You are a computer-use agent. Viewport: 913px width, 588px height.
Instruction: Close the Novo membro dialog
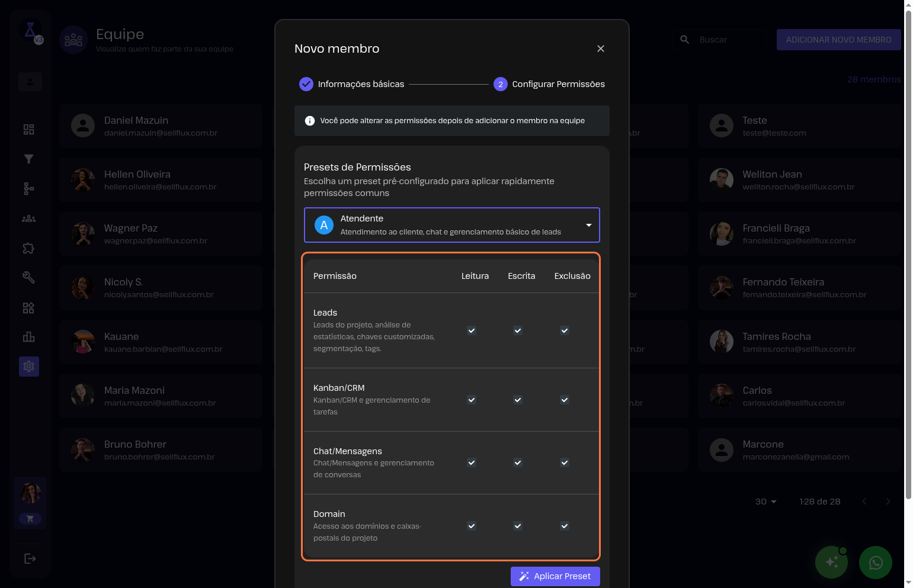600,49
